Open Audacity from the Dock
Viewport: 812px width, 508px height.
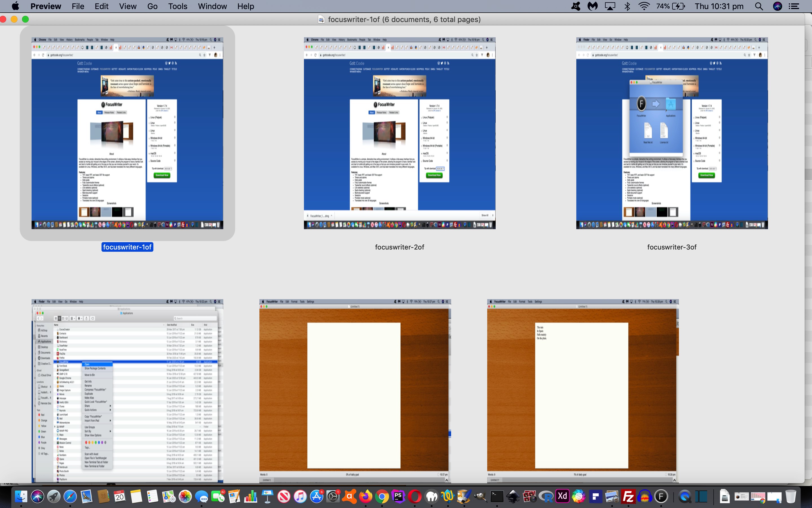645,496
